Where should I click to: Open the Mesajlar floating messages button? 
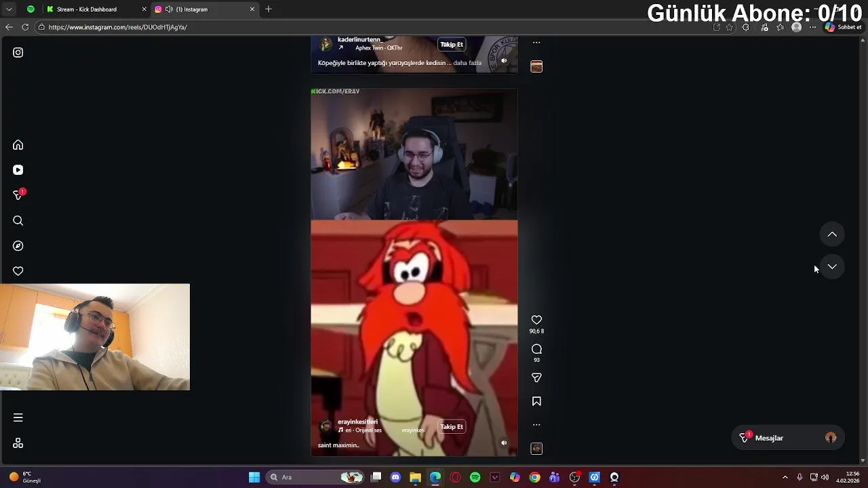788,438
